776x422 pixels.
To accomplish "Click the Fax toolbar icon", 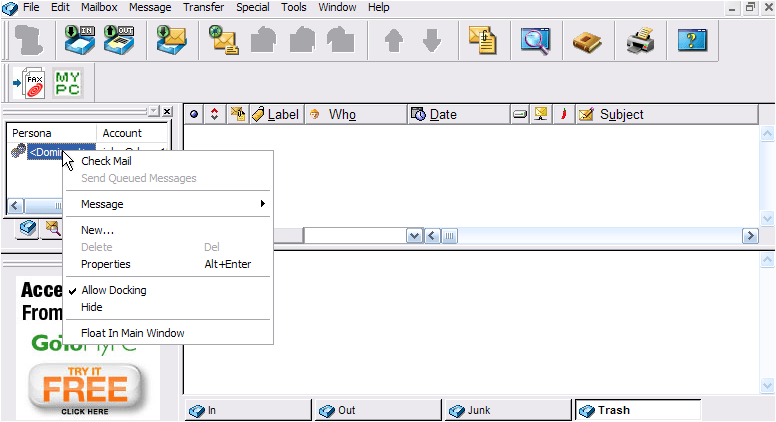I will 29,83.
